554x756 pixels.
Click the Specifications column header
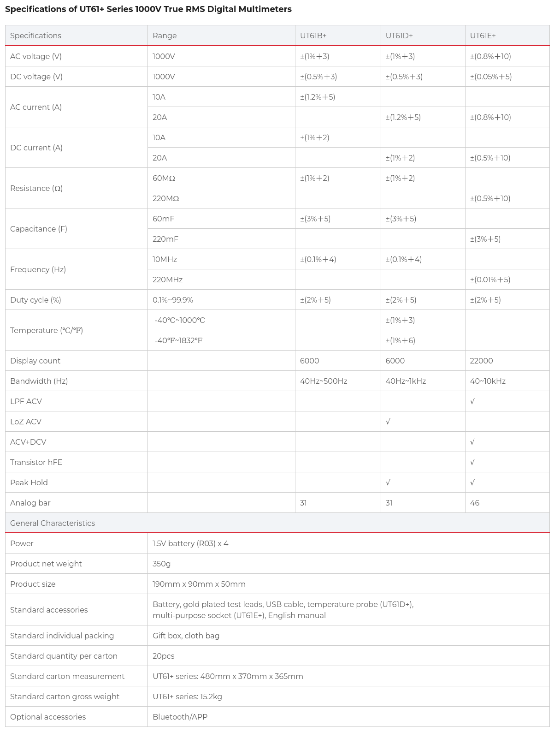tap(35, 36)
